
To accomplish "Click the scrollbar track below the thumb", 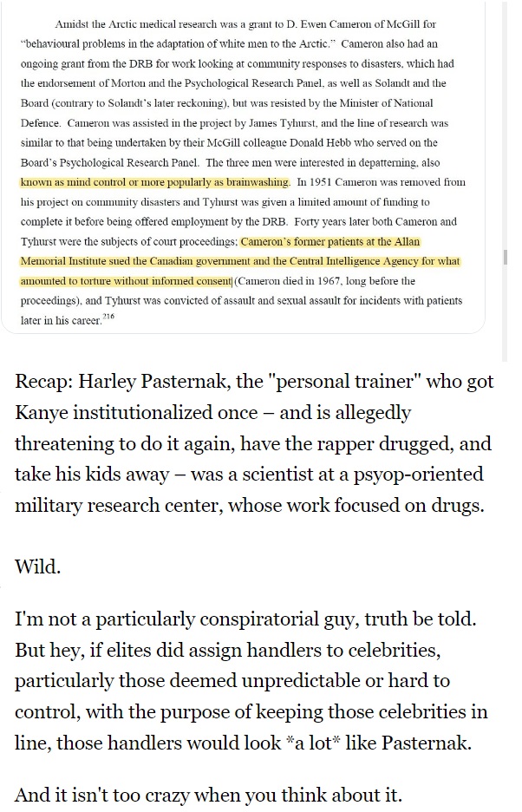I will click(505, 311).
